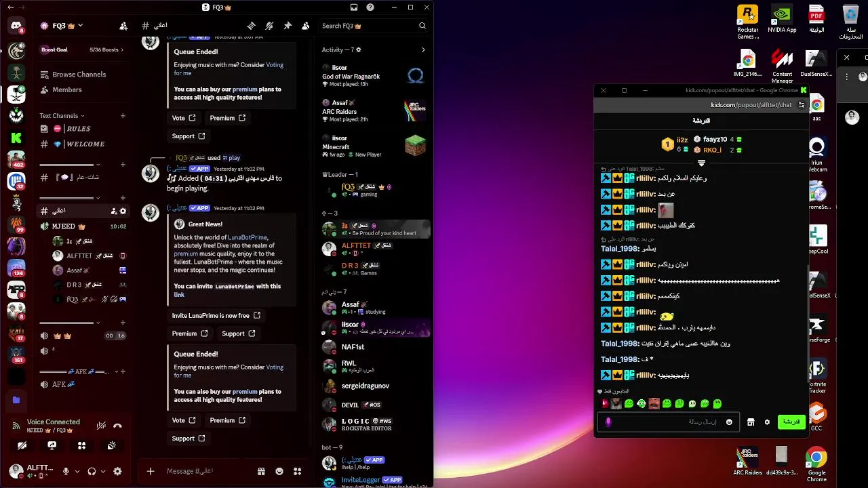Open Discord user settings gear
868x488 pixels.
point(117,471)
